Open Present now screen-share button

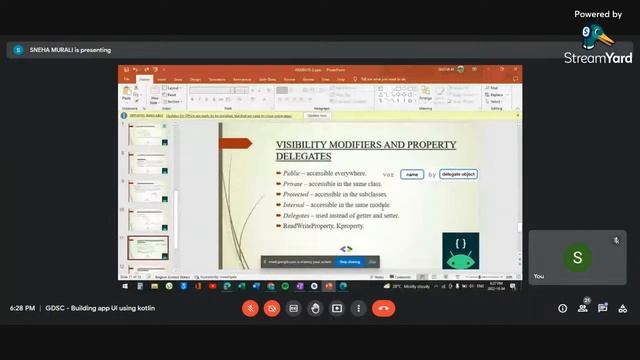337,308
